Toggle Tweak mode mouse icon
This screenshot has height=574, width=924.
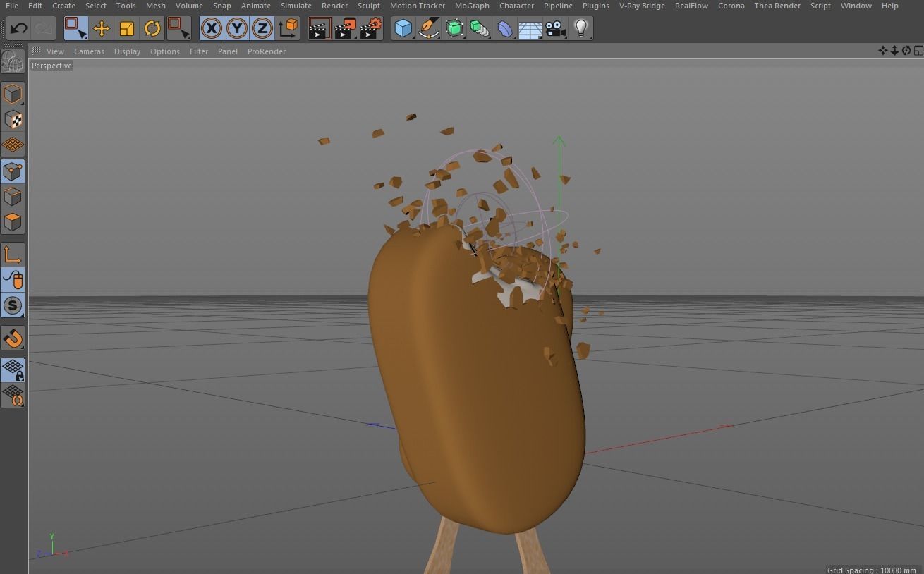13,280
